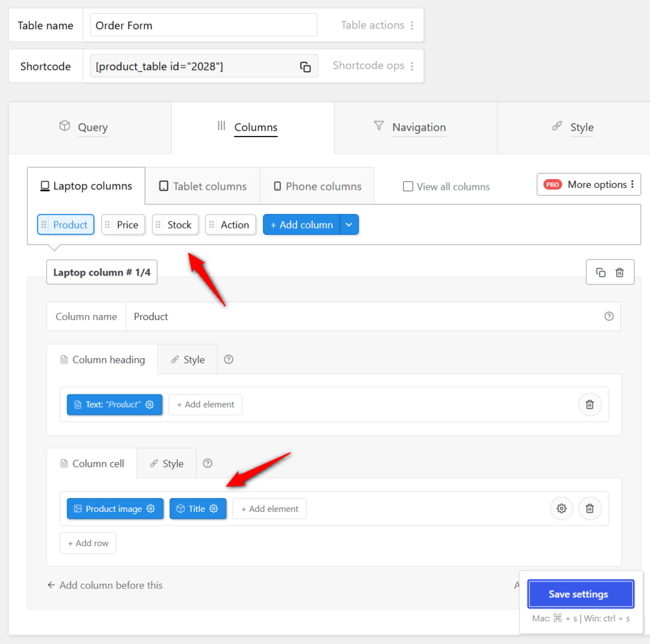Switch to the Navigation tab
The width and height of the screenshot is (650, 644).
pos(415,128)
